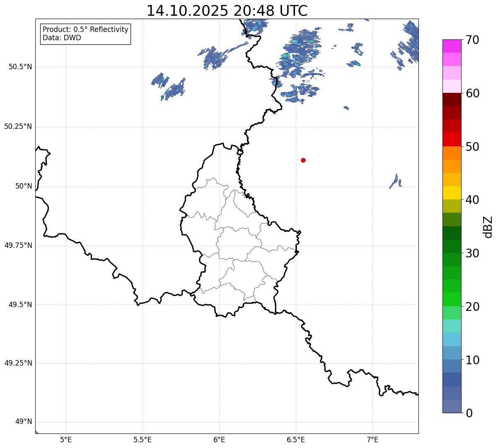This screenshot has width=498, height=448.
Task: Click the 70 tick label on the colorbar
Action: [x=472, y=40]
